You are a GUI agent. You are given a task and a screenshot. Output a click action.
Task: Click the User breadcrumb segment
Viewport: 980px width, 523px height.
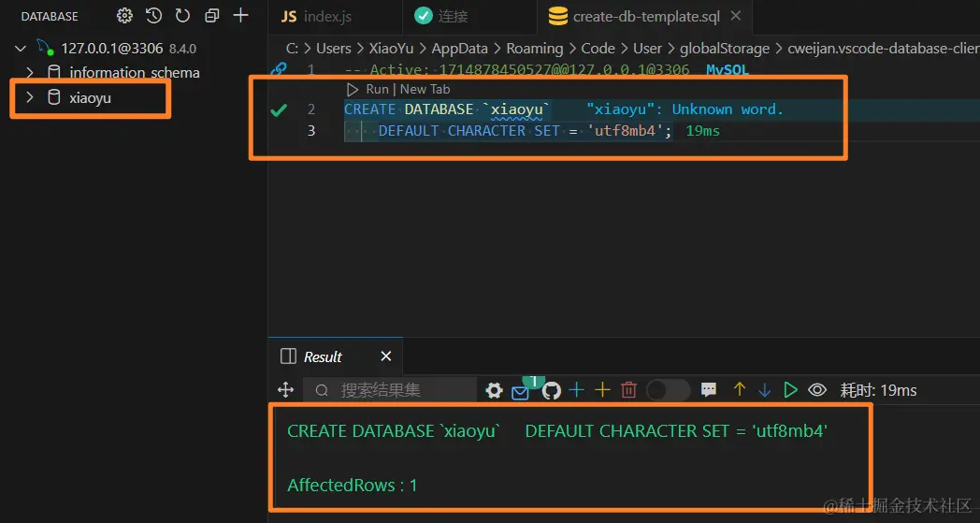[647, 48]
